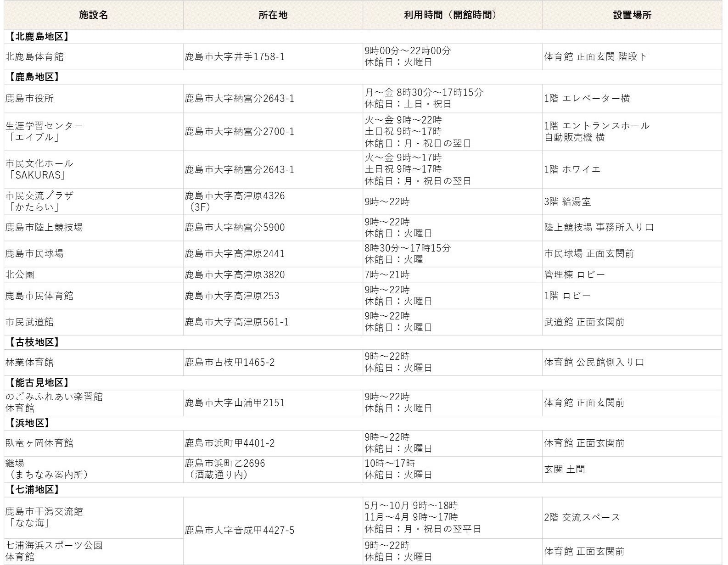Select address 鹿島市大字高津原4326 (3F)

pos(235,201)
